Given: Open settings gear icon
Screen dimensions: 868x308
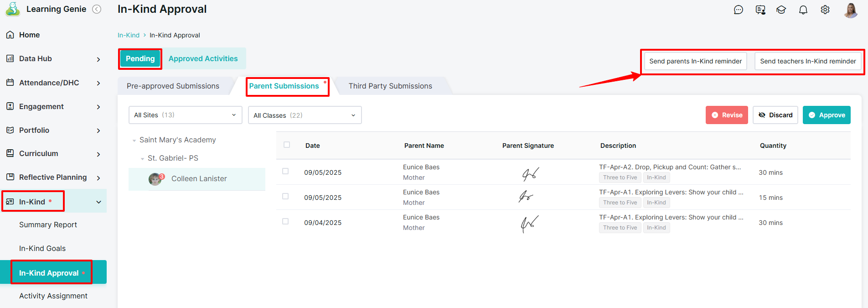Looking at the screenshot, I should coord(825,10).
